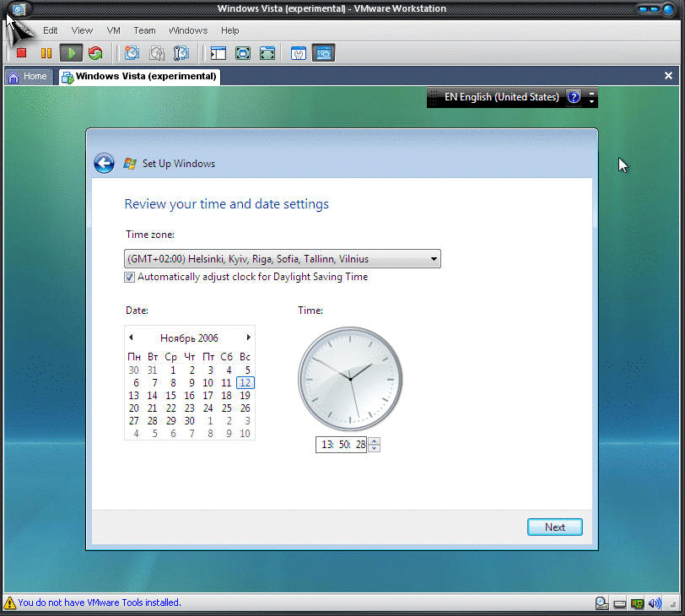Choose date 19 in the calendar
Screen dimensions: 685x616
coord(245,396)
